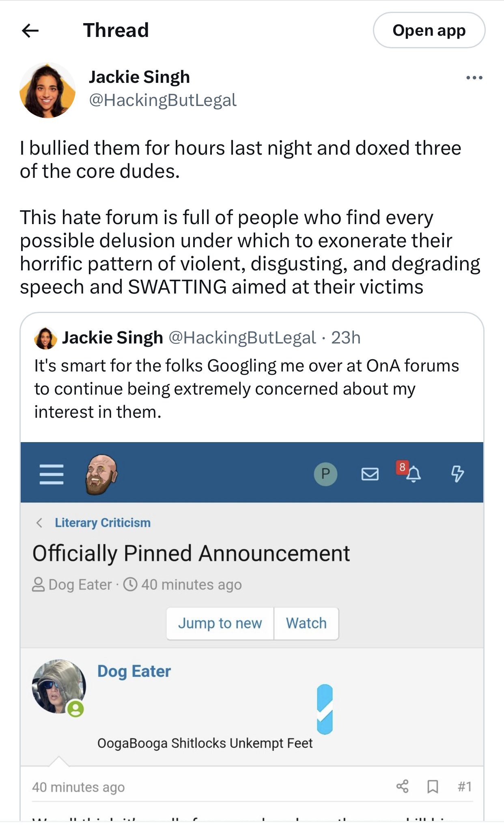Image resolution: width=504 pixels, height=827 pixels.
Task: Toggle Watch on this forum thread
Action: coord(306,623)
